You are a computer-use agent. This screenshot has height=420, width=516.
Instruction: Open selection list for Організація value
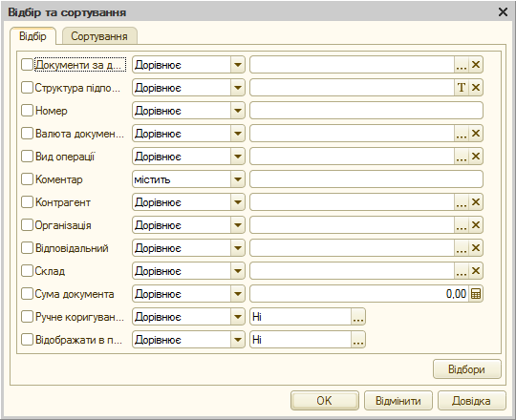[x=462, y=225]
